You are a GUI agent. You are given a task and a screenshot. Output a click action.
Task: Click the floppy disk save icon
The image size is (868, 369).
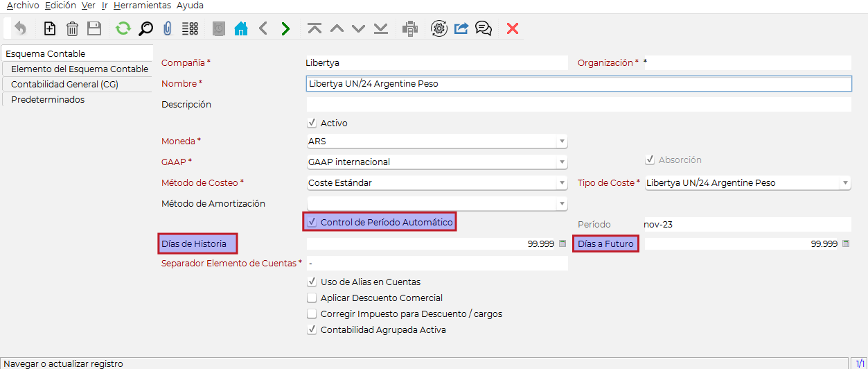(x=94, y=28)
